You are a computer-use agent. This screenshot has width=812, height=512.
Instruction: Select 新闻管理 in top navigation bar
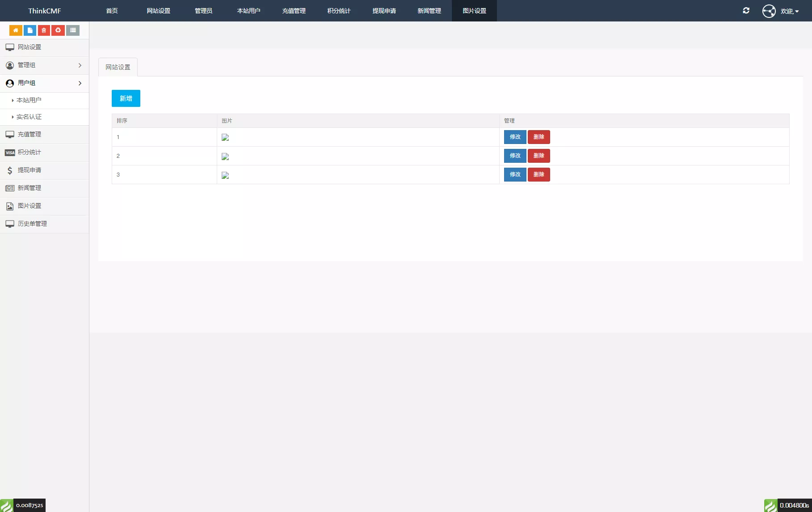pyautogui.click(x=429, y=11)
